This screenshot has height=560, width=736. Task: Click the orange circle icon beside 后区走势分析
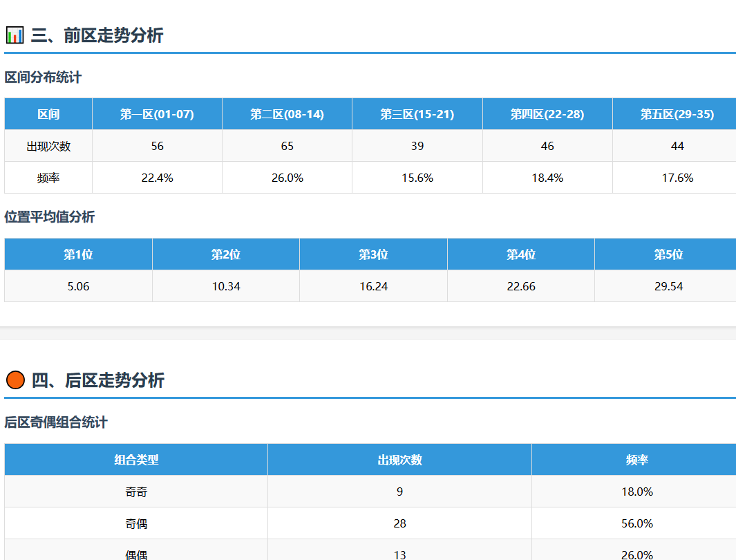tap(15, 380)
